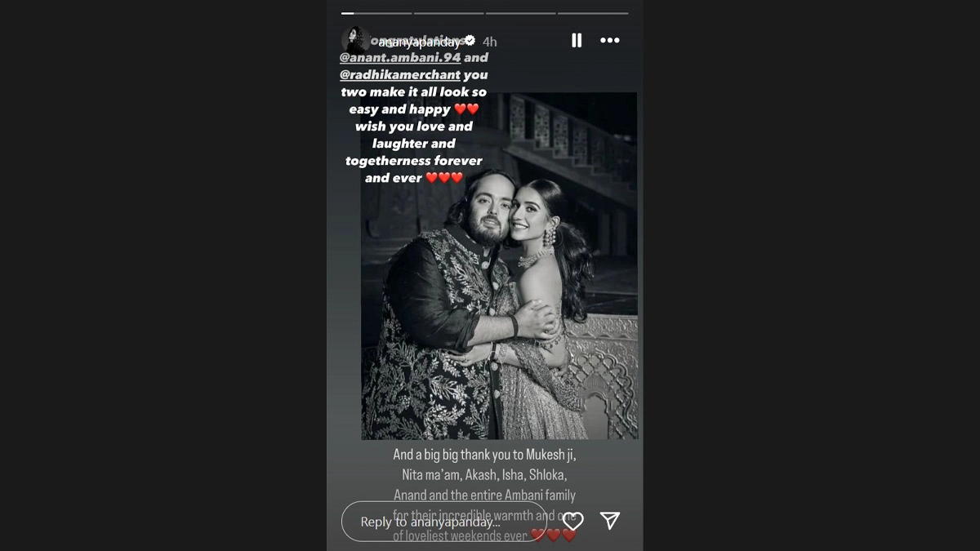Click the red hearts after 'forever and ever'
Image resolution: width=980 pixels, height=551 pixels.
point(444,178)
